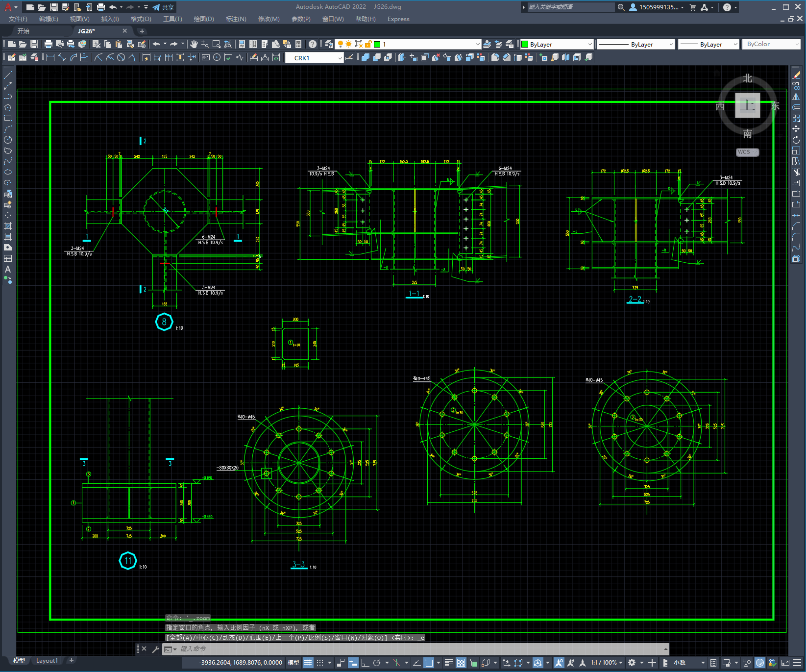
Task: Click the Plot (print) icon in standard toolbar
Action: point(49,44)
